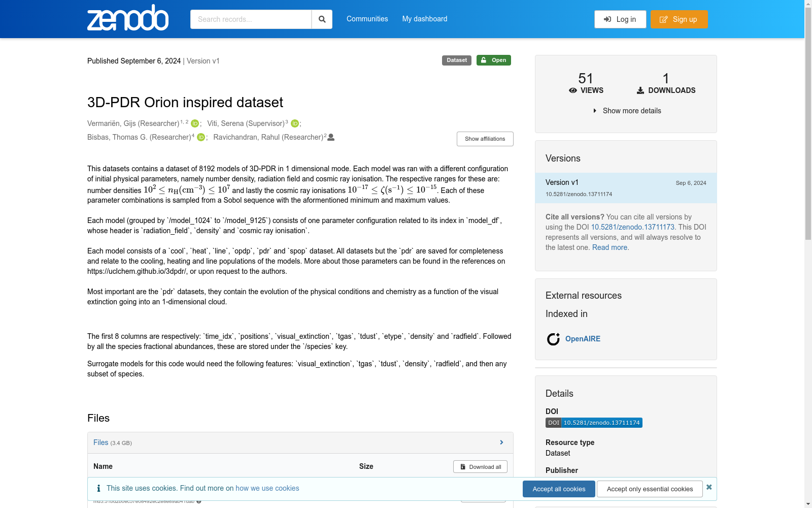812x508 pixels.
Task: Accept all cookies
Action: (x=559, y=489)
